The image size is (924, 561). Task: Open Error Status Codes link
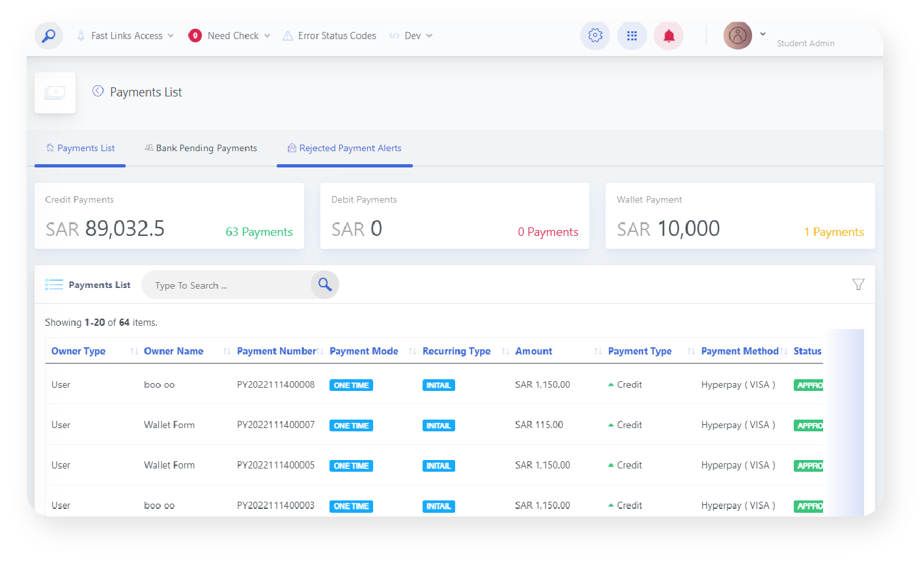pos(337,36)
